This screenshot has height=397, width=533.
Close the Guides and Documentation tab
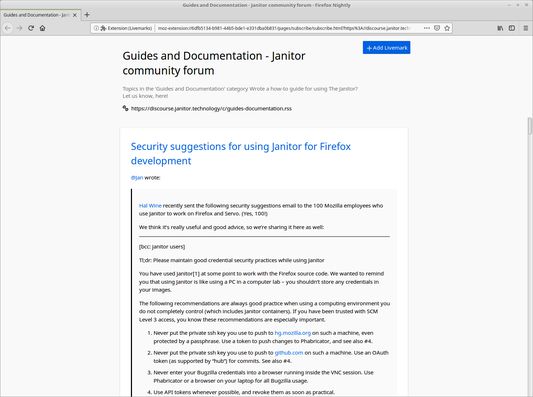pos(75,15)
